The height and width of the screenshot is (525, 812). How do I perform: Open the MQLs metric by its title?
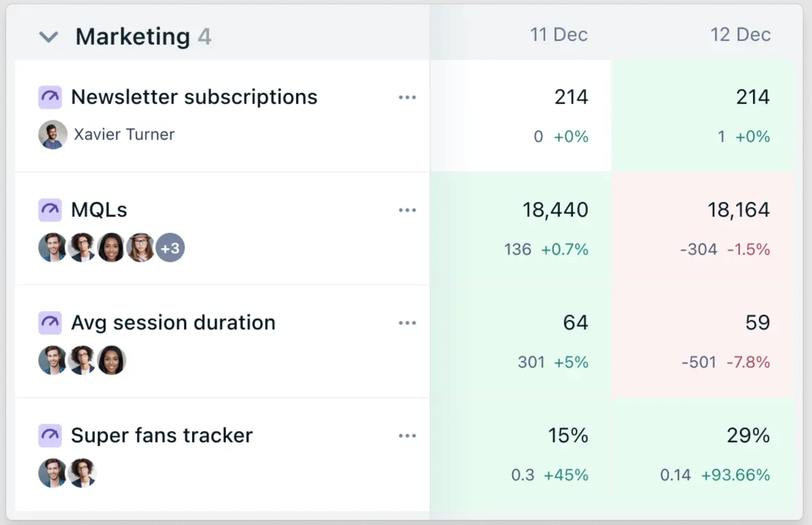click(99, 210)
